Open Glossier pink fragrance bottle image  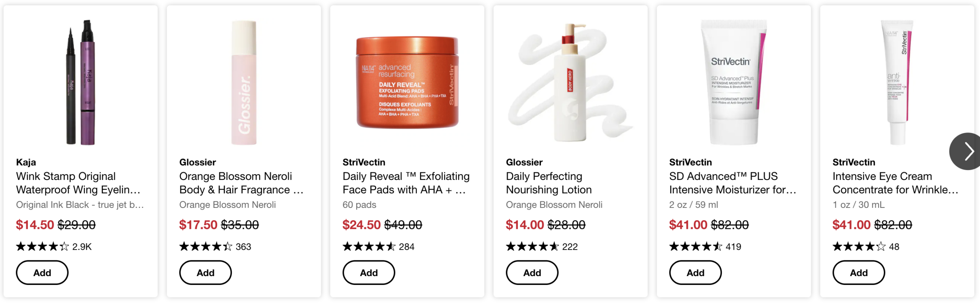pos(244,82)
